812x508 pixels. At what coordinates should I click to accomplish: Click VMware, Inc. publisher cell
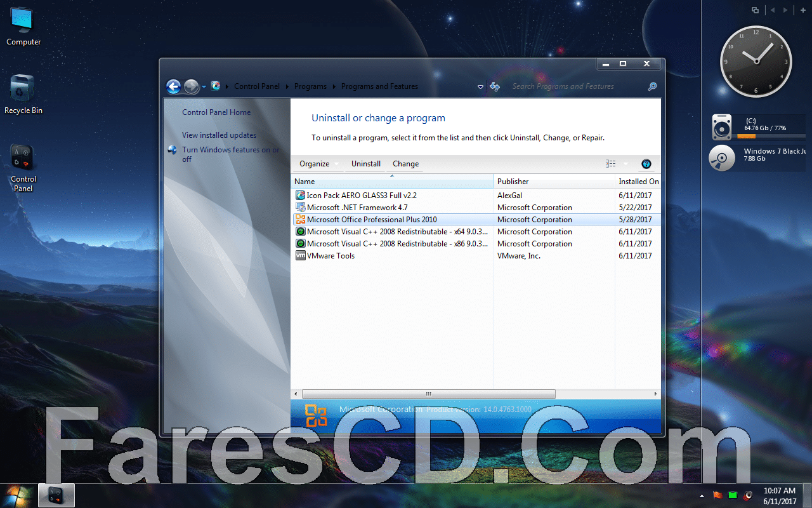click(x=519, y=256)
